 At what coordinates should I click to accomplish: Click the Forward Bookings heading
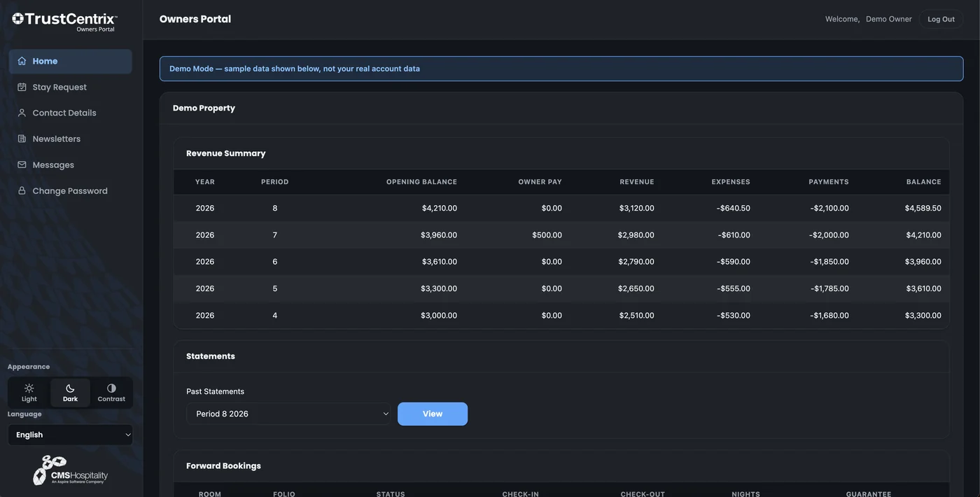coord(223,465)
